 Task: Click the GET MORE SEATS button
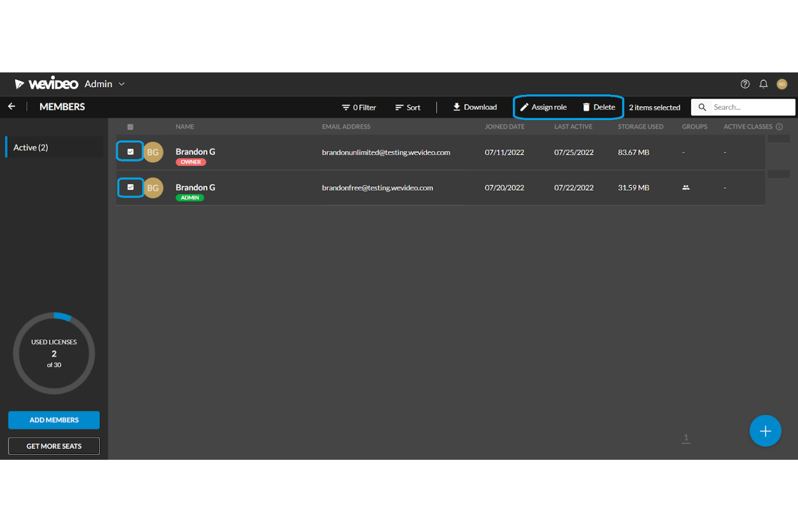[x=54, y=446]
